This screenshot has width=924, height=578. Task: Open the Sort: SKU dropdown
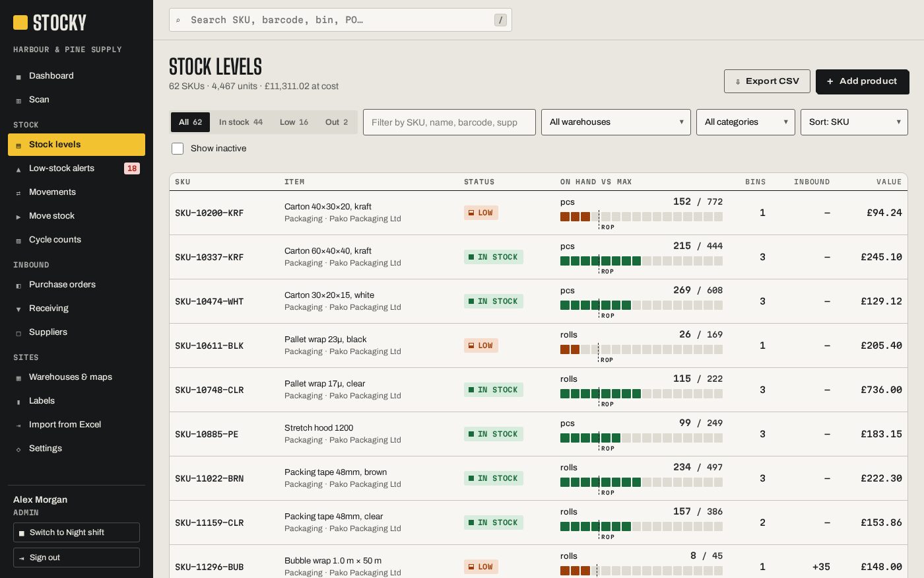tap(854, 122)
